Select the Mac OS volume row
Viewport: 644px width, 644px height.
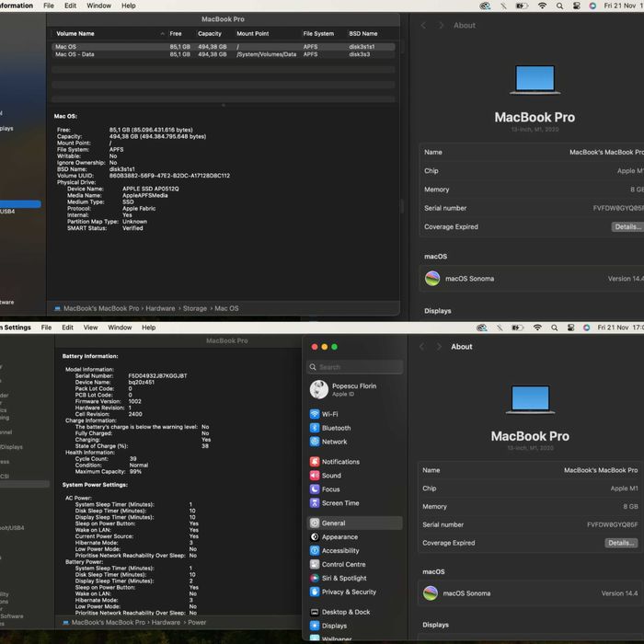223,47
